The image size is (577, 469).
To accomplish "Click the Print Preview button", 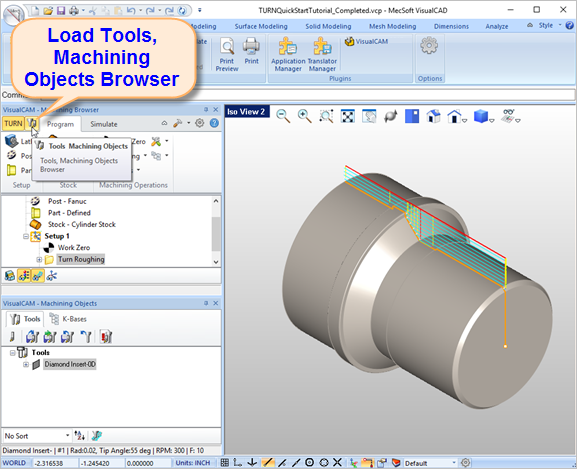I will [227, 54].
